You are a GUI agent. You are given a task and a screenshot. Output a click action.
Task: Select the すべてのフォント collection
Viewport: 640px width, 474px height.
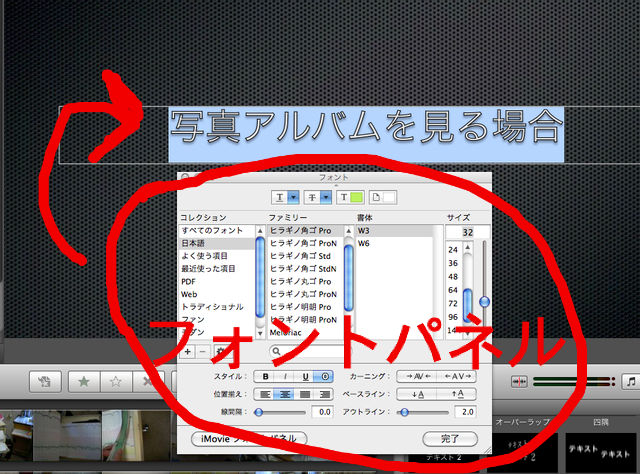217,231
